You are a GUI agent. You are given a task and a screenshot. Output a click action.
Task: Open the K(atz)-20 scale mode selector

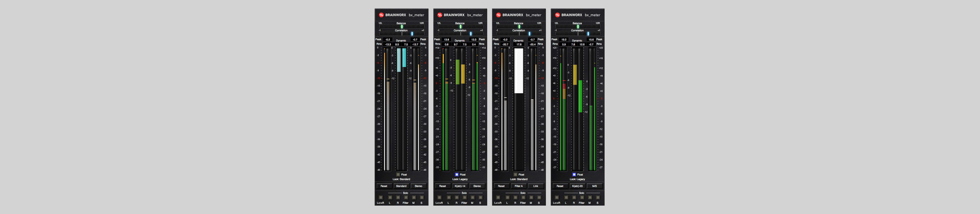point(578,186)
